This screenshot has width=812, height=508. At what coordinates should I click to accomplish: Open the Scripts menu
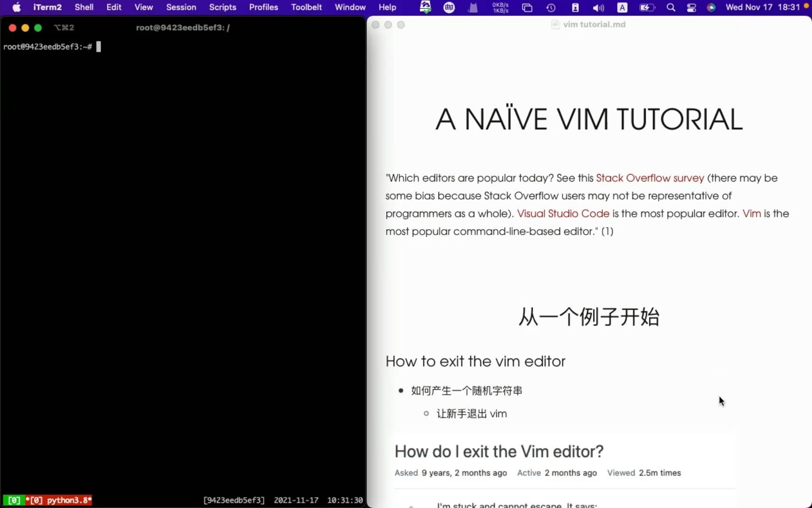click(223, 7)
